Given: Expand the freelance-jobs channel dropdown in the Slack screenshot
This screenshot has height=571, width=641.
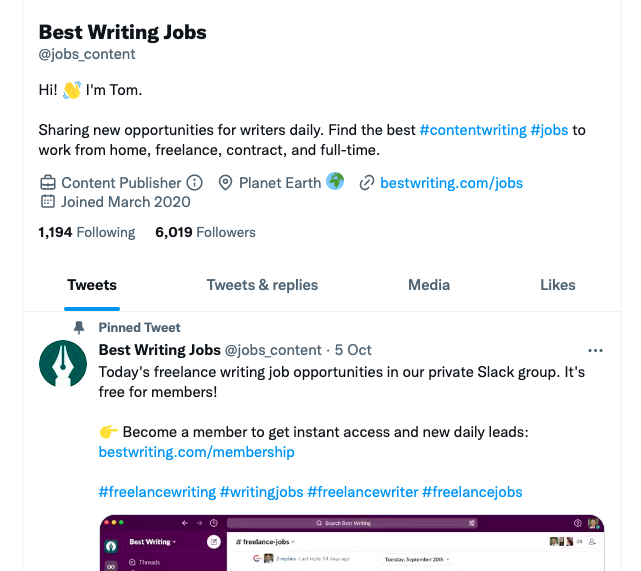Looking at the screenshot, I should coord(265,542).
